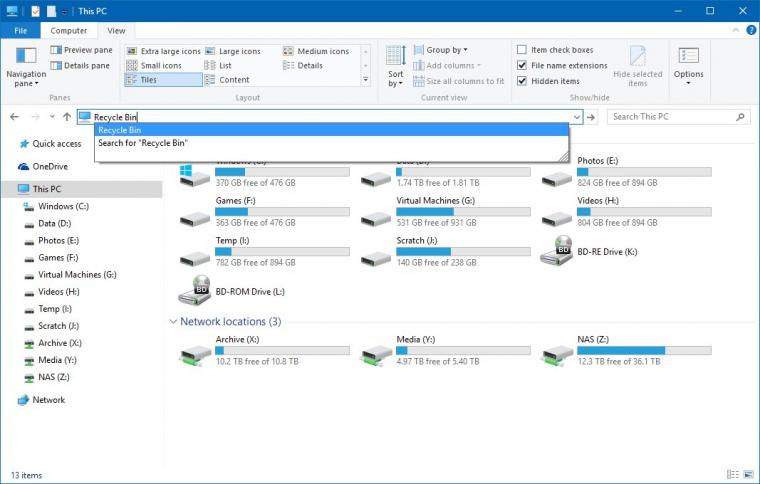
Task: Select the Content layout
Action: [227, 79]
